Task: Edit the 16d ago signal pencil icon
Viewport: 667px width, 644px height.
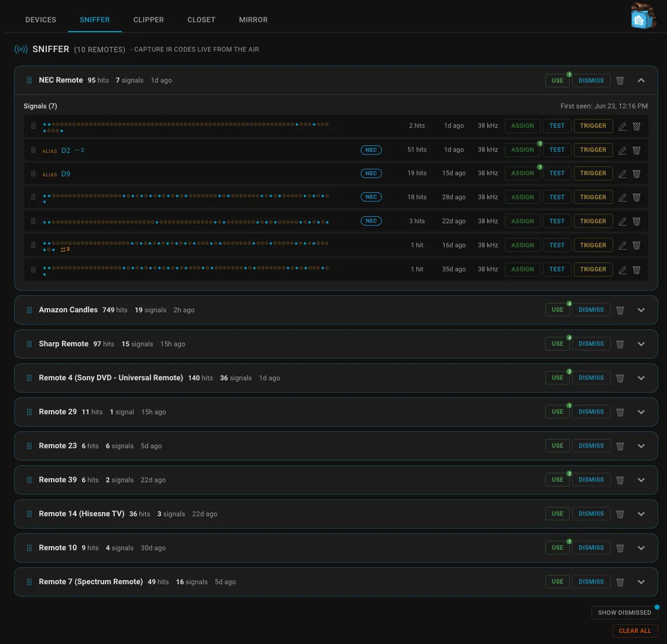Action: [622, 246]
